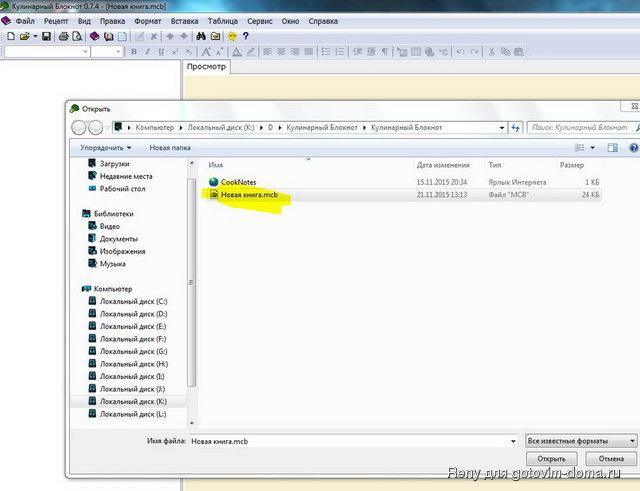This screenshot has width=640, height=491.
Task: Click the Paste icon
Action: [x=519, y=51]
